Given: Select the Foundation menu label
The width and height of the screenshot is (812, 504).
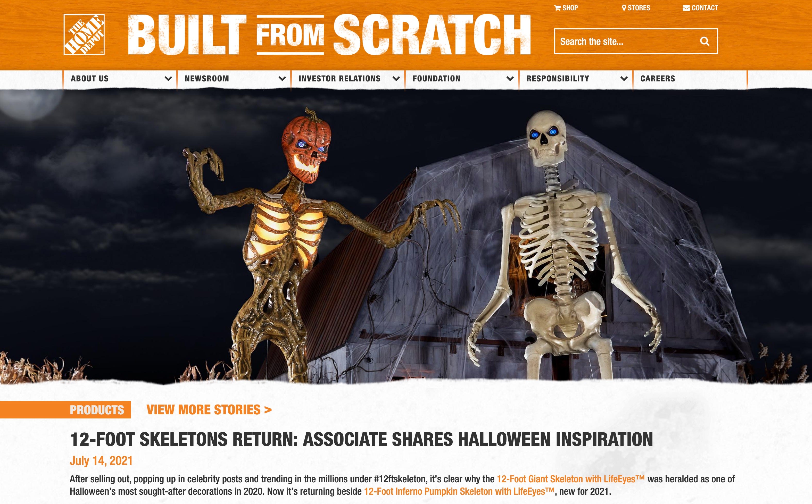Looking at the screenshot, I should pos(436,79).
